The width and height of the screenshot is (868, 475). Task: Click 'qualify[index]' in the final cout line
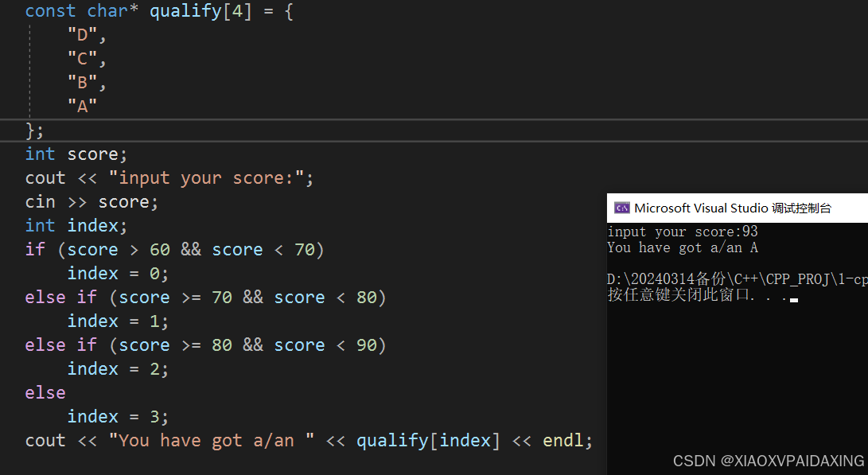tap(429, 441)
